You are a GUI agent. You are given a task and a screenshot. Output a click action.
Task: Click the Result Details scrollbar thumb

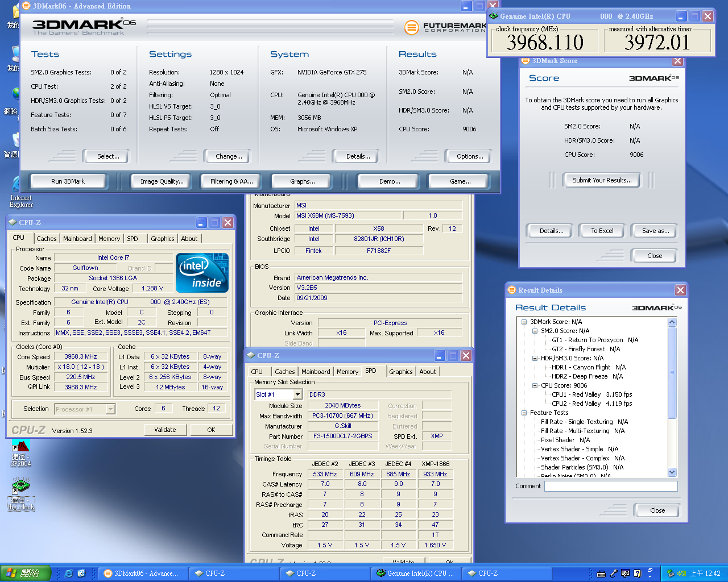coord(672,372)
